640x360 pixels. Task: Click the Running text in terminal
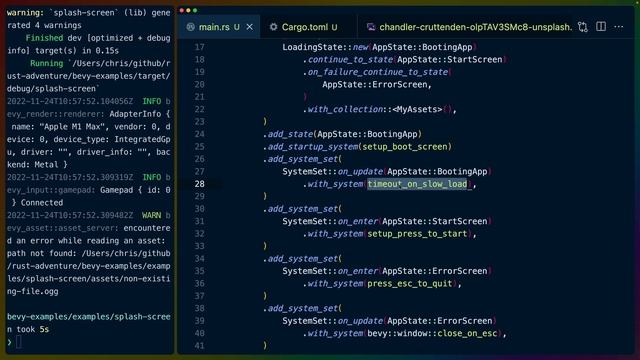pyautogui.click(x=47, y=63)
